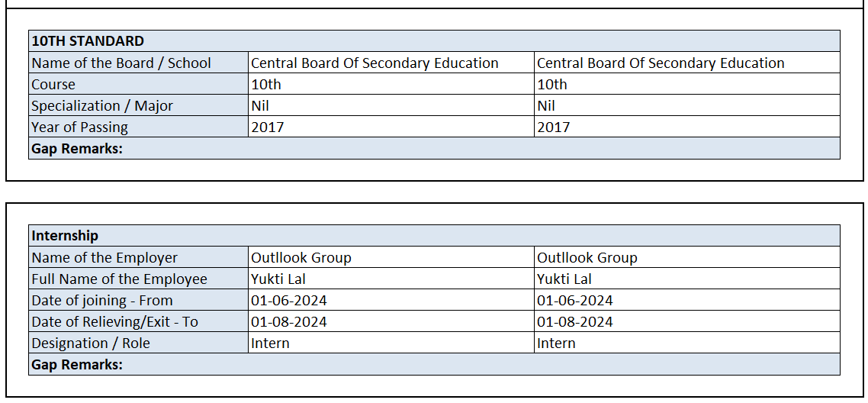Select the 'Specialization / Major' label cell
This screenshot has height=403, width=868.
pyautogui.click(x=102, y=106)
